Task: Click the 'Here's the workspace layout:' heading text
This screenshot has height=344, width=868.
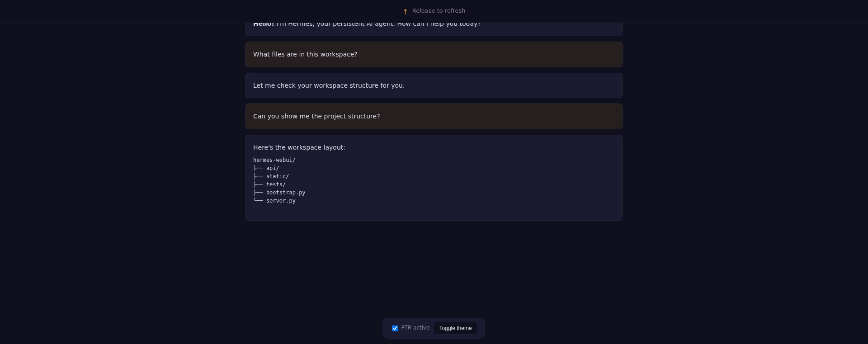Action: tap(299, 147)
